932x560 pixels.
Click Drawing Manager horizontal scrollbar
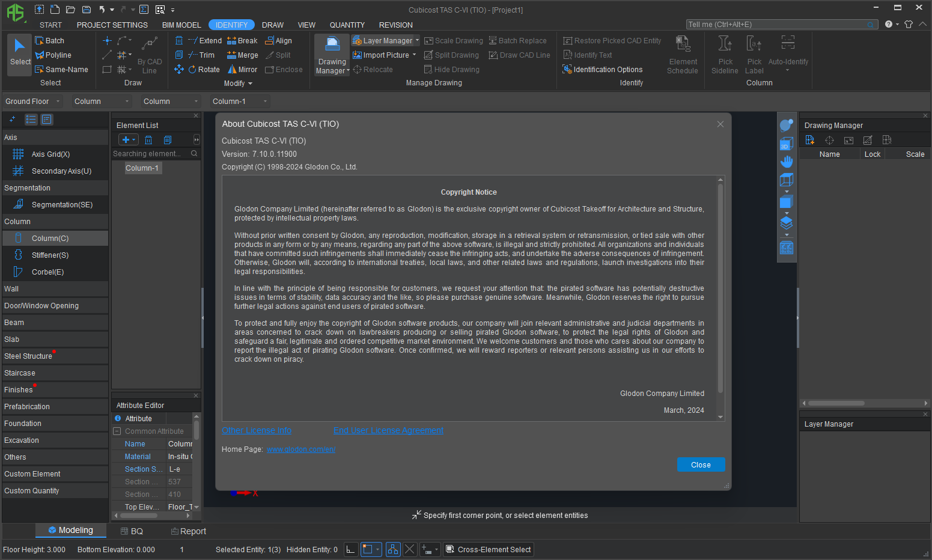(x=836, y=403)
